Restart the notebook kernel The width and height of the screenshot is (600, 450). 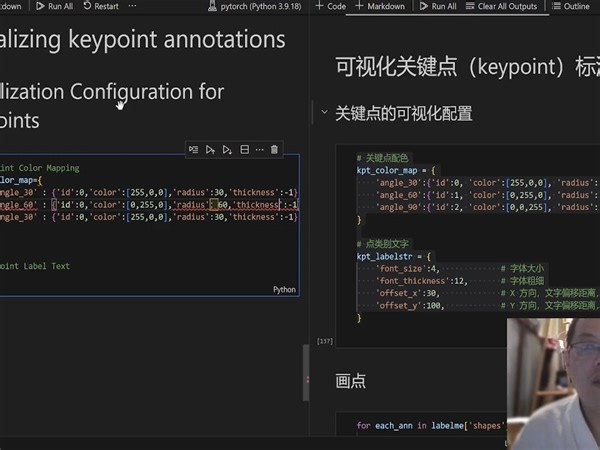(x=101, y=6)
